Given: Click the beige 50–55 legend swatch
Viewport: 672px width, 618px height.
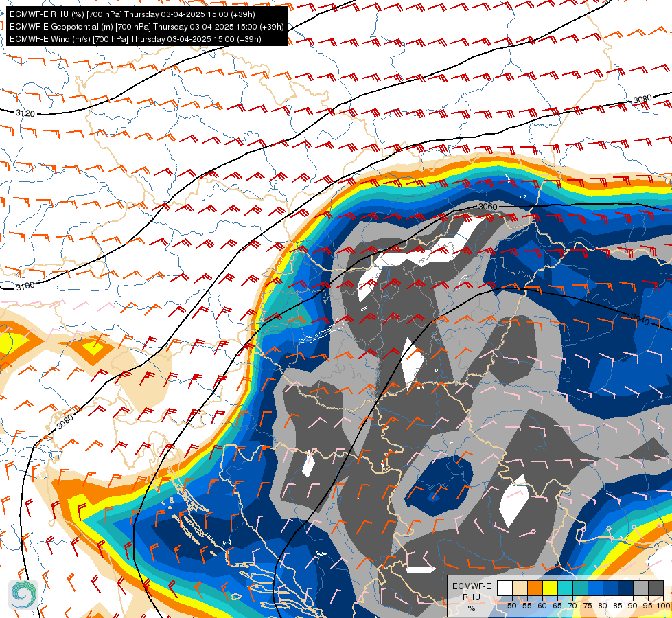Looking at the screenshot, I should coord(520,588).
